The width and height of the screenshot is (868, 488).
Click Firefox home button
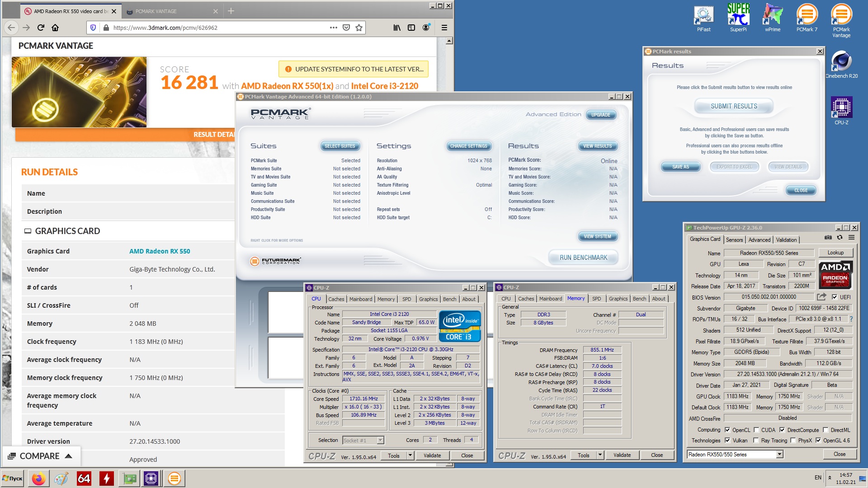tap(55, 28)
